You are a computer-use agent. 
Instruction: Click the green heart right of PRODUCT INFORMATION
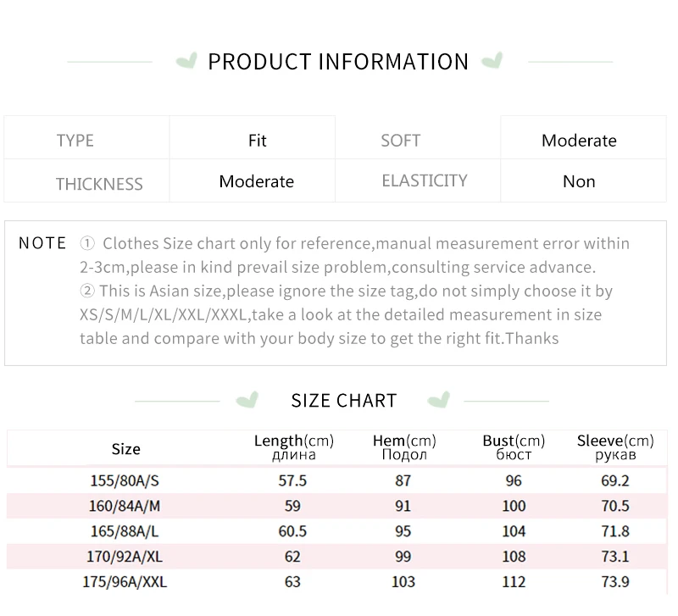point(492,60)
